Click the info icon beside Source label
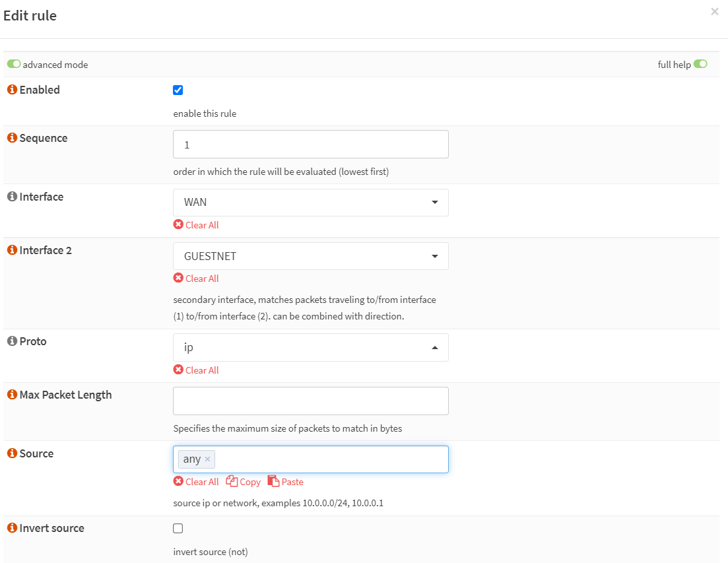This screenshot has width=728, height=563. [11, 453]
